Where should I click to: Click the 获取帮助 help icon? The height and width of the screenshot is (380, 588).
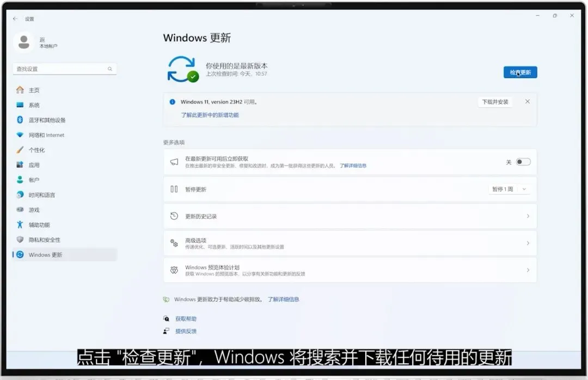point(166,319)
